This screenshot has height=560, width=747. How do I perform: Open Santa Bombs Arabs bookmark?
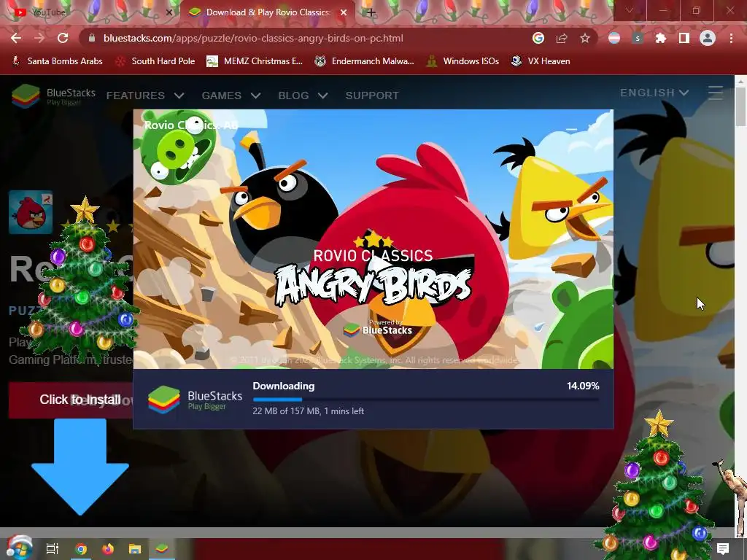click(x=57, y=61)
